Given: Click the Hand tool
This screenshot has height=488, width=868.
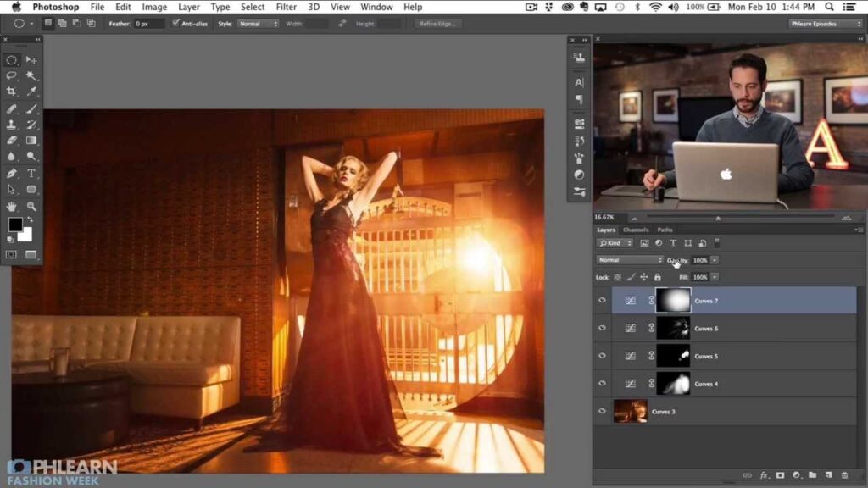Looking at the screenshot, I should click(12, 206).
